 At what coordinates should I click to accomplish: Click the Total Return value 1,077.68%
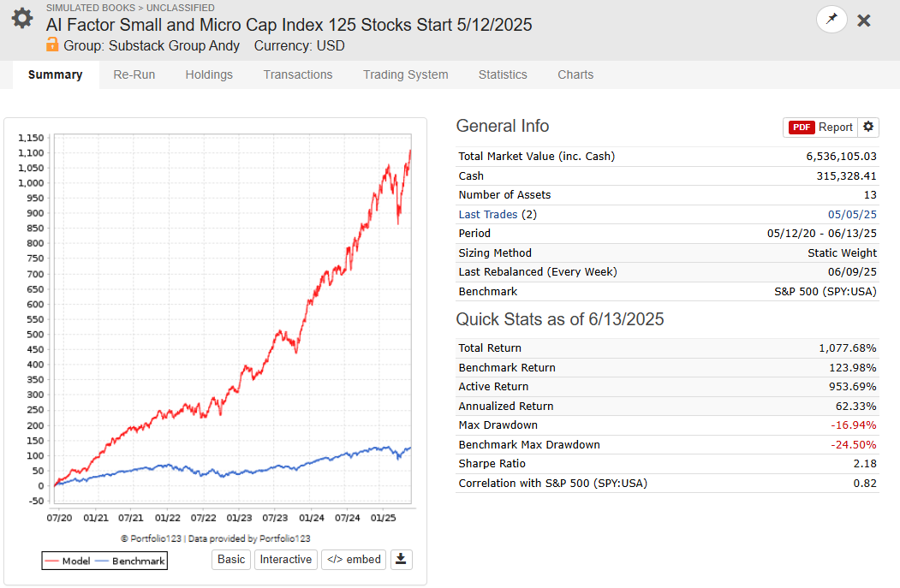(847, 347)
